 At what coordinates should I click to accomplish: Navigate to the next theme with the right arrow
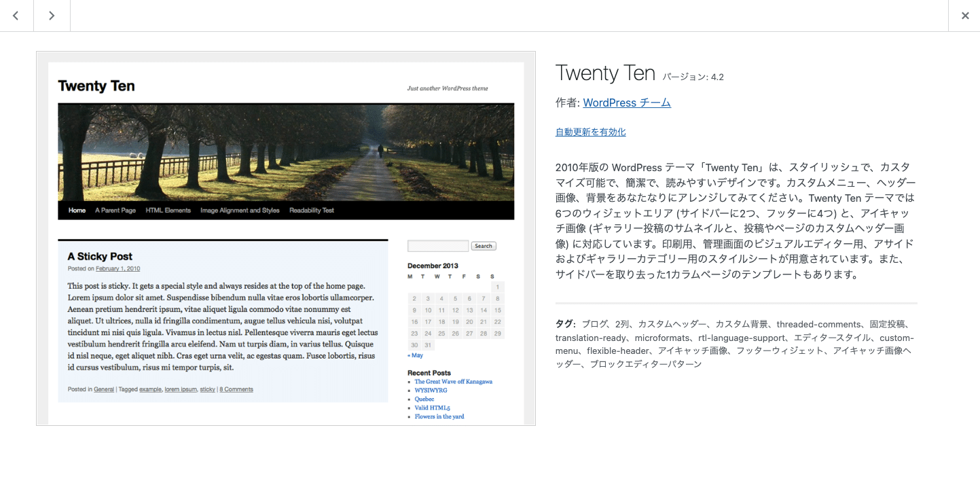(x=52, y=15)
